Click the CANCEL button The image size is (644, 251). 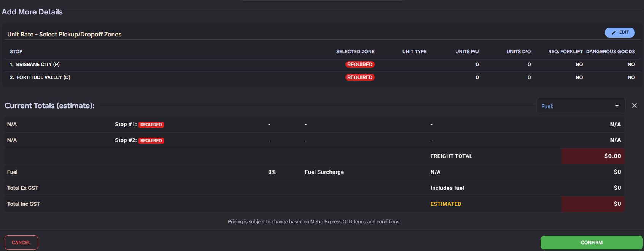pos(21,243)
